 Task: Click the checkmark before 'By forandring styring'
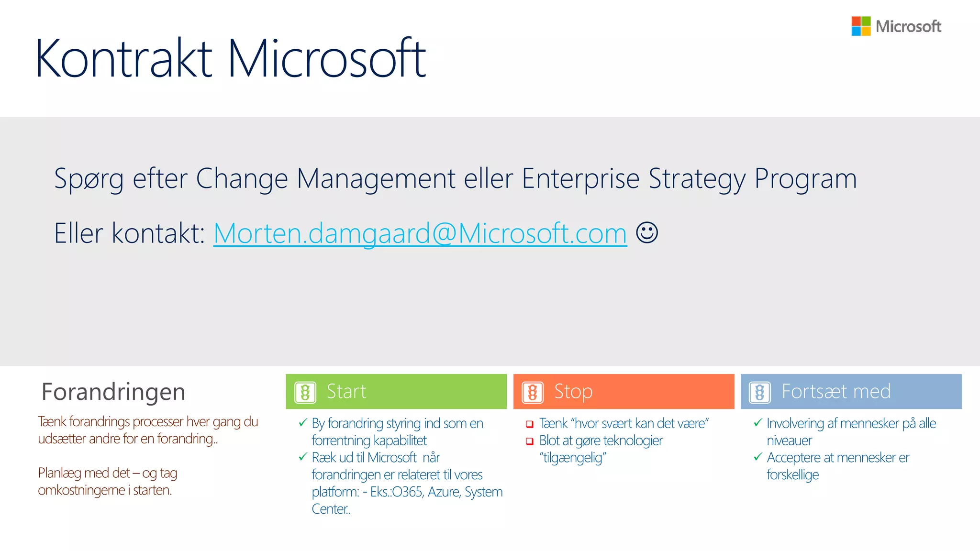coord(302,423)
